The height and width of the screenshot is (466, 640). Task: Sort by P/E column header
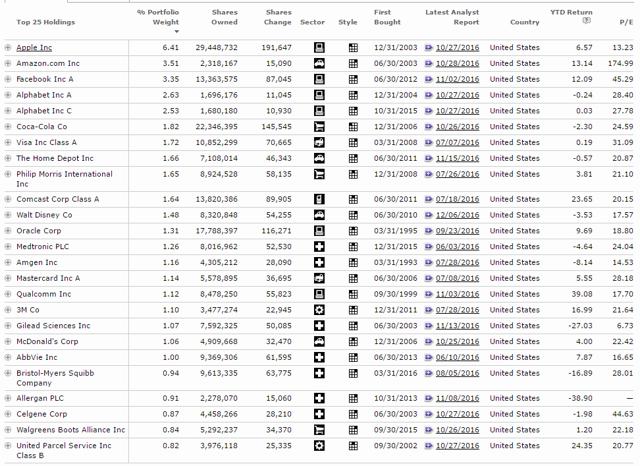[x=626, y=22]
